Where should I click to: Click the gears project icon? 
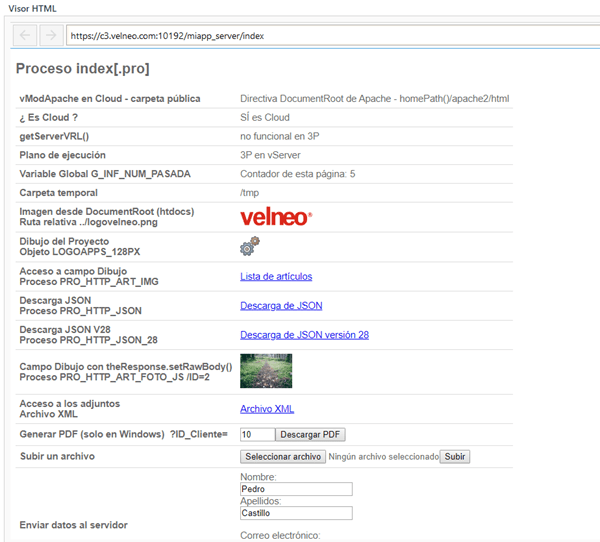click(250, 246)
